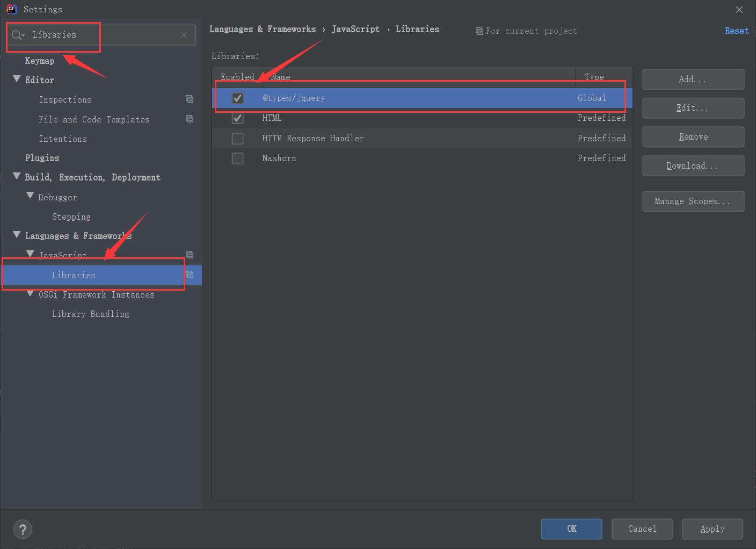The width and height of the screenshot is (756, 549).
Task: Click the IntelliJ icon in title bar
Action: click(11, 9)
